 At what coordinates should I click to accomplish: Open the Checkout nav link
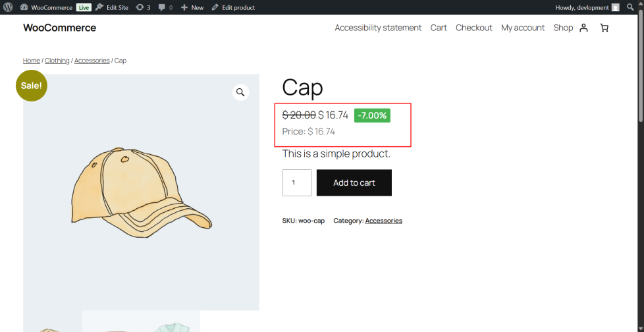473,28
